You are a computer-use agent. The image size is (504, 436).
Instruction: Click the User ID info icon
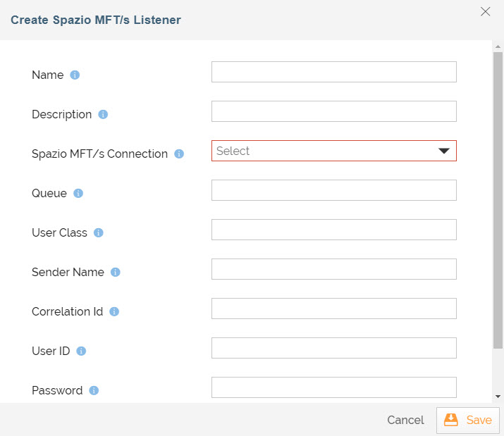pos(81,351)
